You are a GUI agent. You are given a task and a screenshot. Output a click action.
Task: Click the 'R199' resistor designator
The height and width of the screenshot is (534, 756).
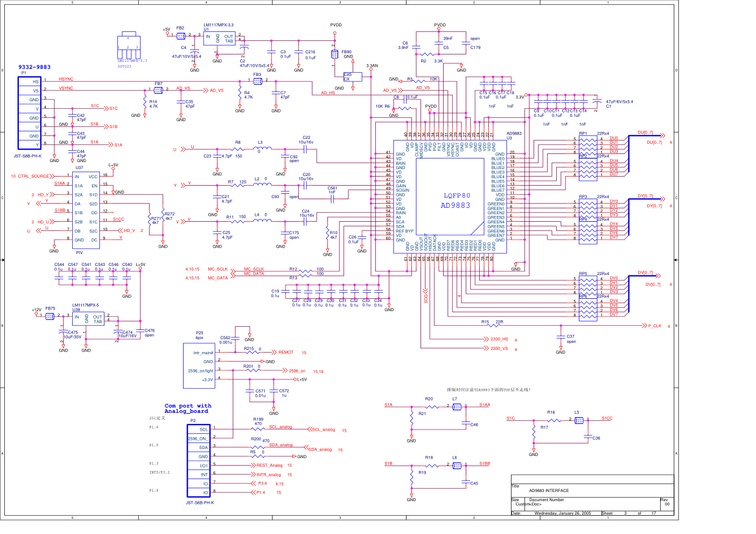(x=258, y=419)
